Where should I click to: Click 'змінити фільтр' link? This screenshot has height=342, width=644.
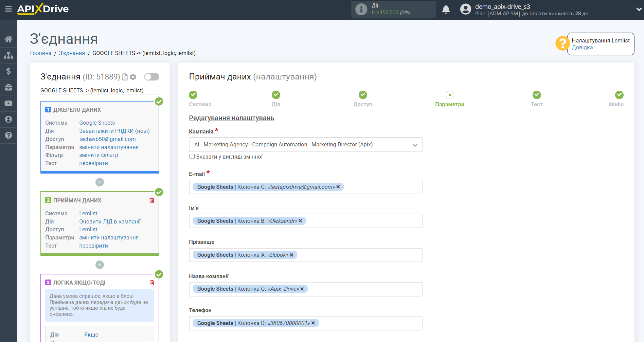point(99,155)
